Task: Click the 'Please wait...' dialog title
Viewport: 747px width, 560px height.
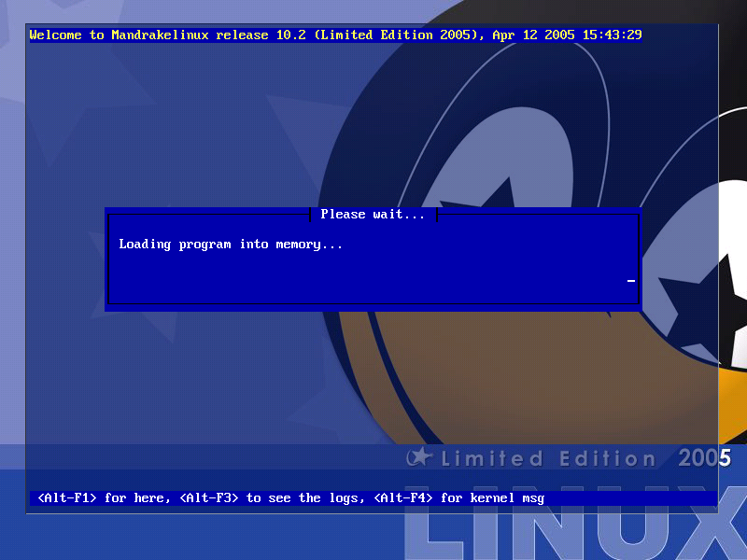Action: click(x=373, y=215)
